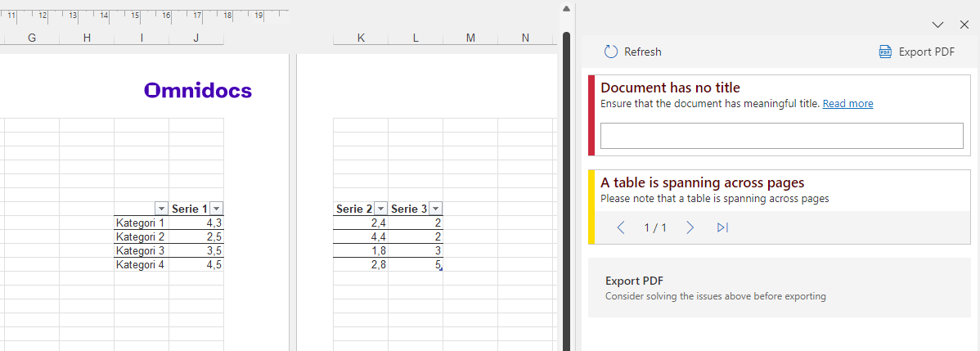Screen dimensions: 980x351
Task: Select cell with value 2,5
Action: [x=196, y=236]
